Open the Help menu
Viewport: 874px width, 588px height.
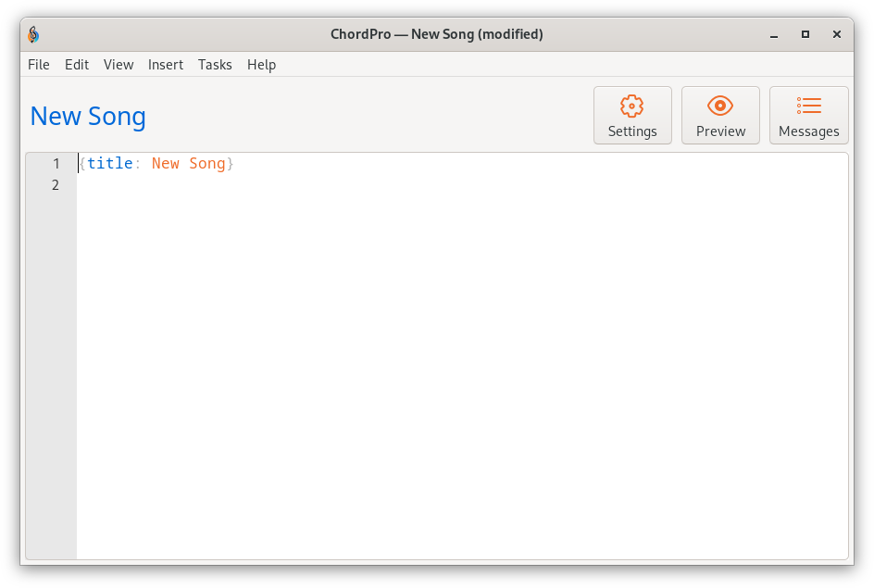click(x=261, y=65)
